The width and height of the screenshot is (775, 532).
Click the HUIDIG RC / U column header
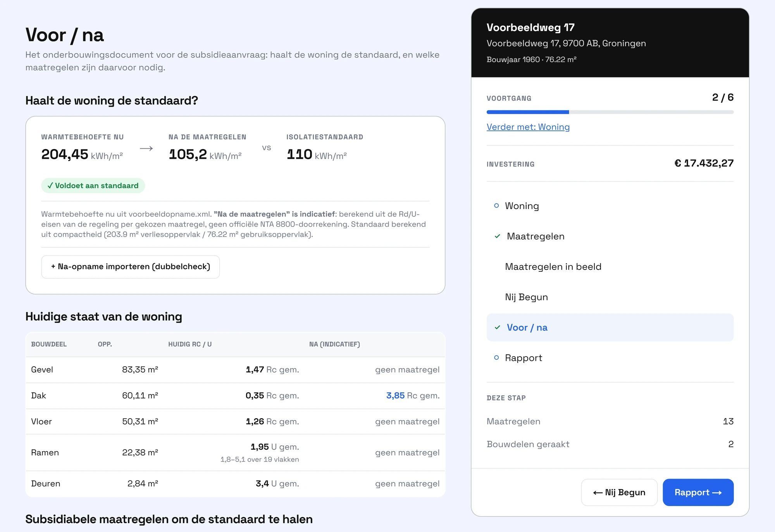pyautogui.click(x=190, y=344)
